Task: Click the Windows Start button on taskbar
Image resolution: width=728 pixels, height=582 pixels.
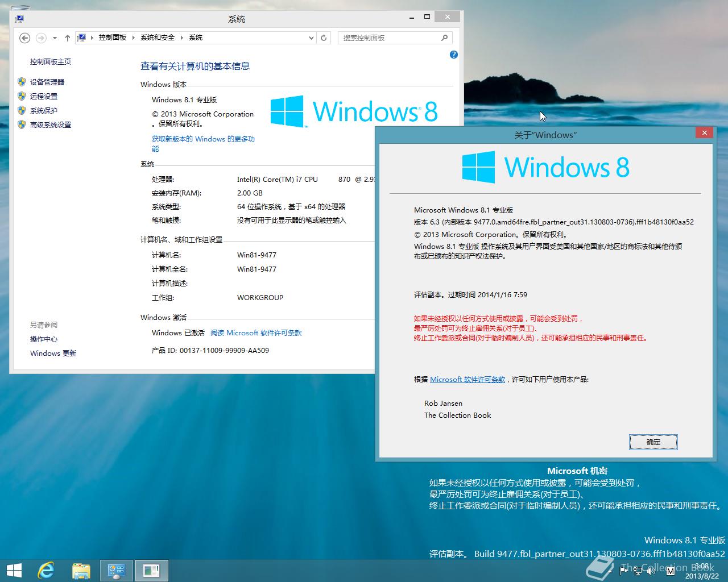Action: (x=14, y=571)
